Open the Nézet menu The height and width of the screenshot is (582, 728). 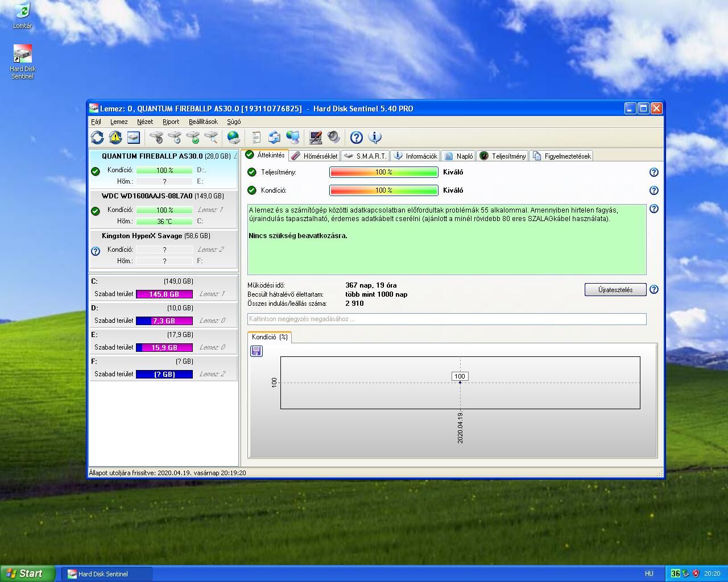click(x=145, y=122)
